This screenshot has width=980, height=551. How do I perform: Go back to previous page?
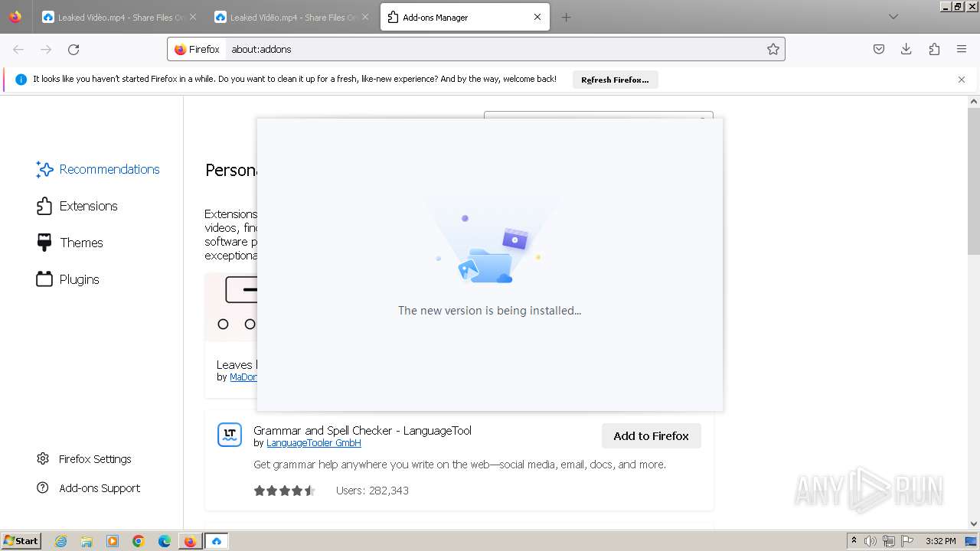[18, 49]
